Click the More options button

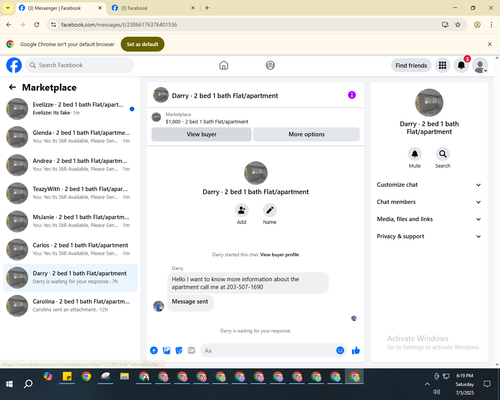306,134
